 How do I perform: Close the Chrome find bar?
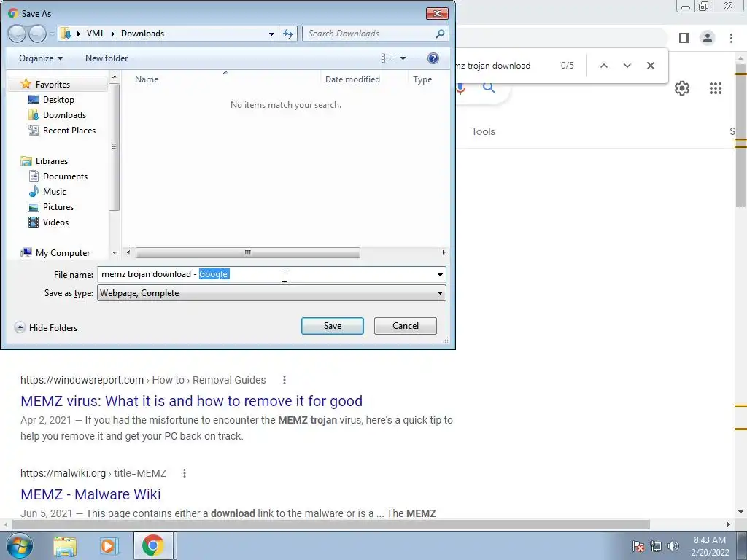click(x=650, y=66)
